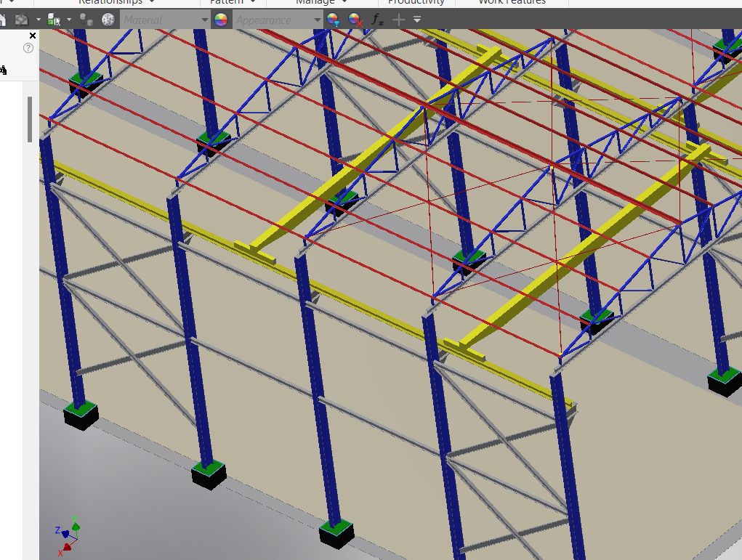Open the fx Parameters tool
Screen dimensions: 742x560
(x=377, y=20)
